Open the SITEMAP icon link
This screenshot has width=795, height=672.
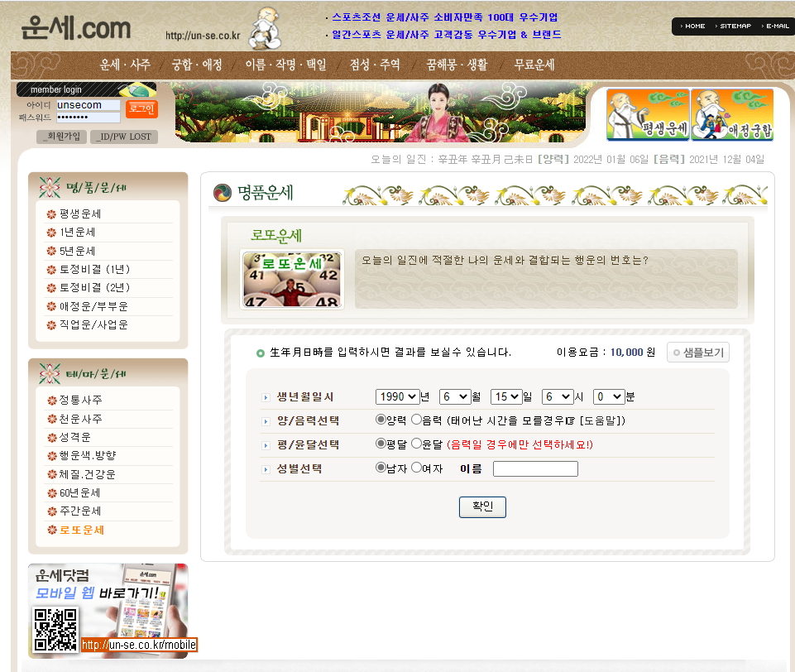click(733, 26)
